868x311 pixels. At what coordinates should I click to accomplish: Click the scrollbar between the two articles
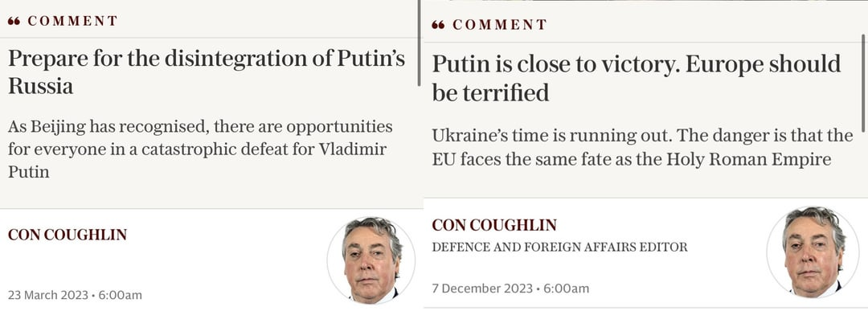[x=419, y=43]
